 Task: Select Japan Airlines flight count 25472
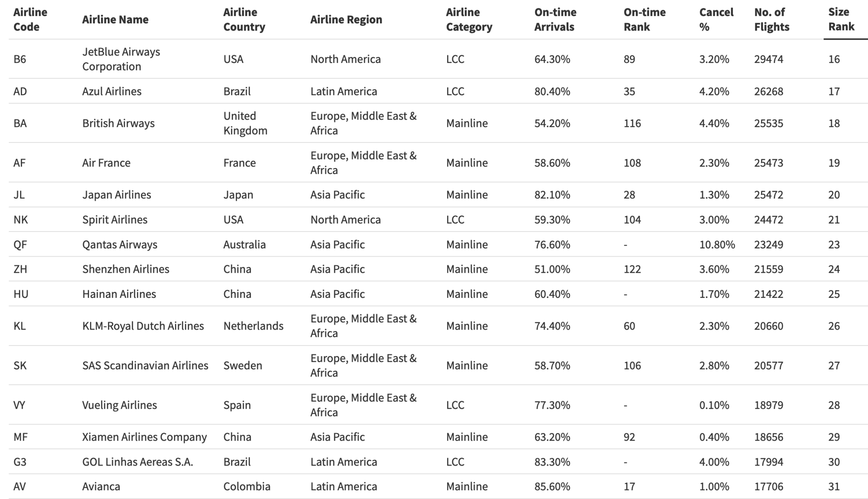(768, 195)
